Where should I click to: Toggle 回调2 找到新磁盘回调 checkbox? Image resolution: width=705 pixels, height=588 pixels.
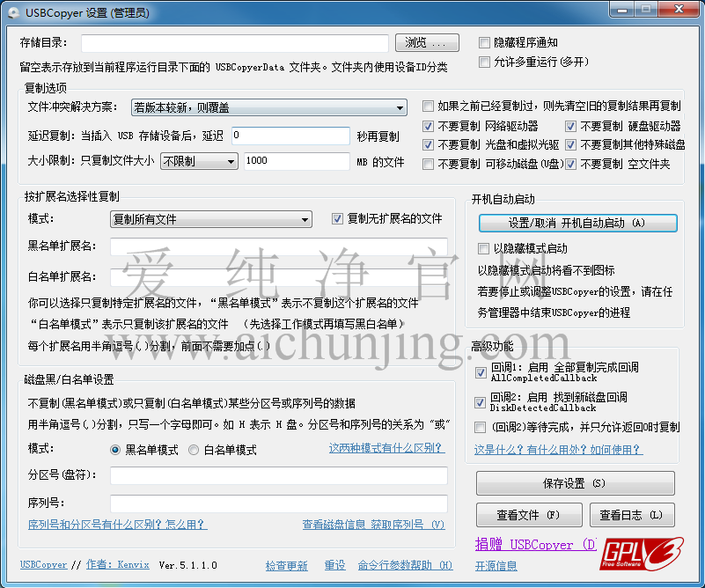[481, 402]
